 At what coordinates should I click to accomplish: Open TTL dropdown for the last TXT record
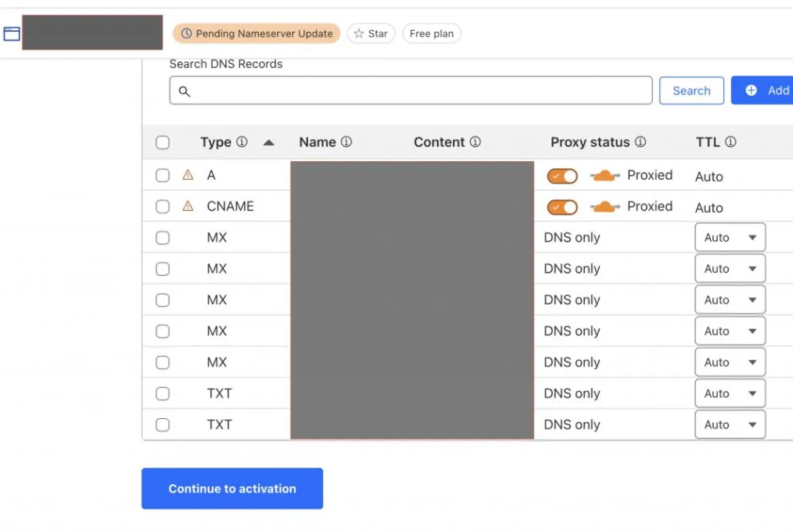click(x=729, y=424)
